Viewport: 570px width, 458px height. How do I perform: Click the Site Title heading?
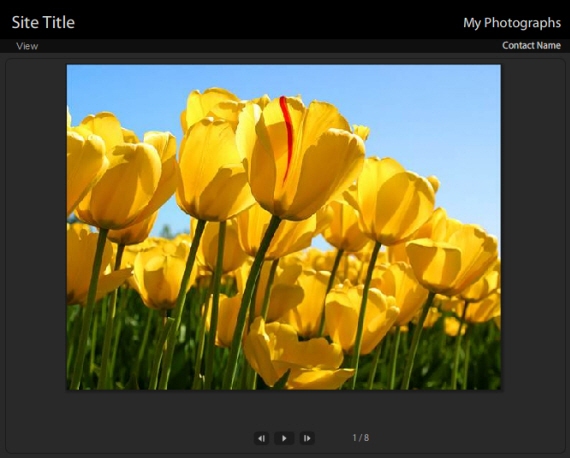(x=43, y=23)
